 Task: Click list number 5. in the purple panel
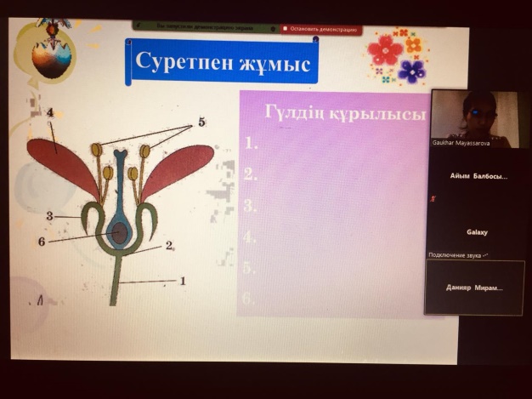coord(249,268)
